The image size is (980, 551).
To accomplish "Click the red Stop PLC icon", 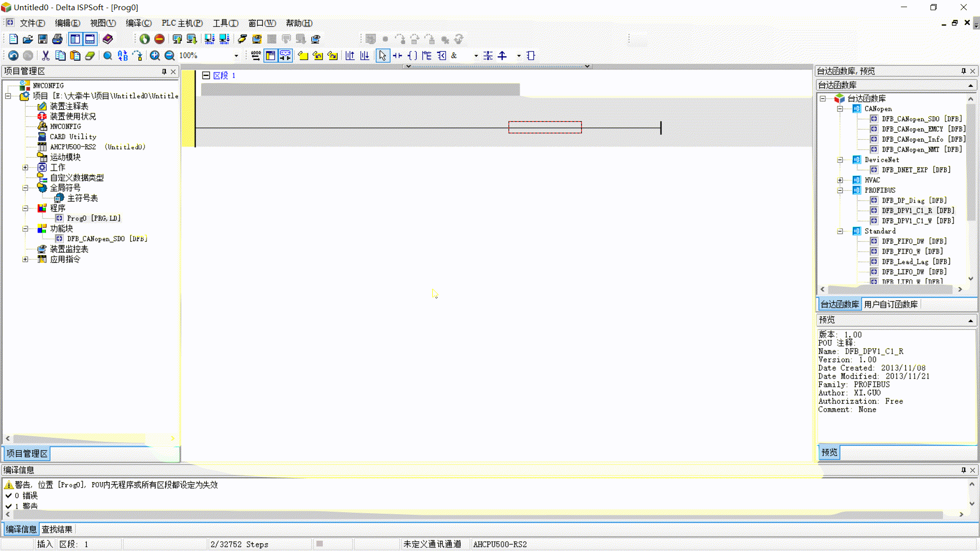I will pyautogui.click(x=159, y=39).
